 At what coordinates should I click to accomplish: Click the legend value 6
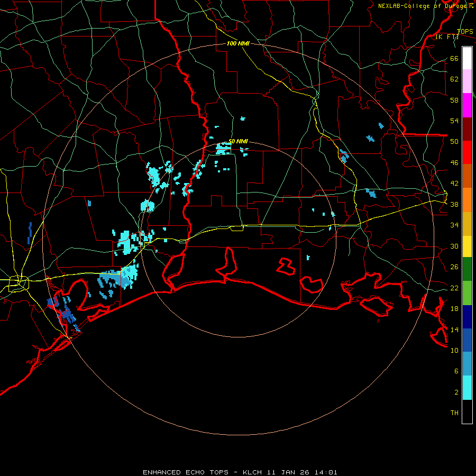456,371
